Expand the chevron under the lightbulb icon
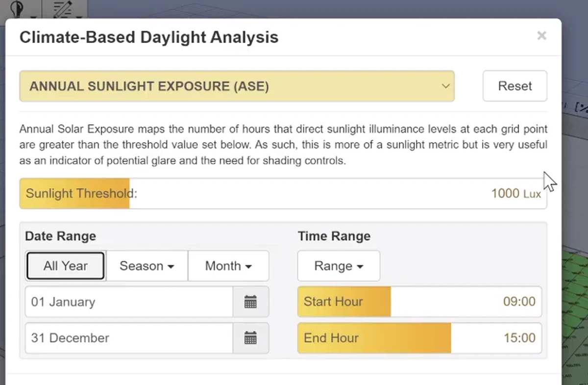Image resolution: width=588 pixels, height=385 pixels. [x=33, y=17]
